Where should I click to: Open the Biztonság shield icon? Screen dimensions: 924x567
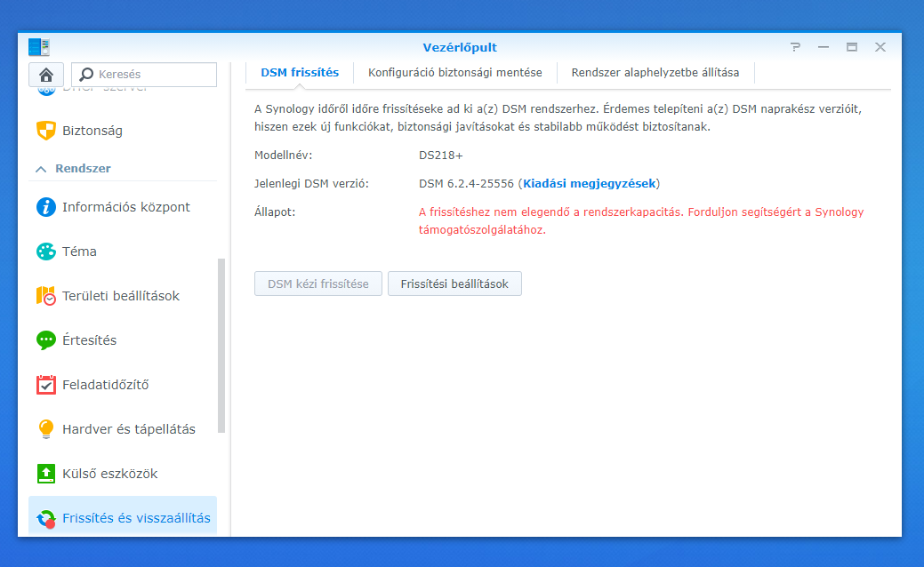pyautogui.click(x=46, y=131)
